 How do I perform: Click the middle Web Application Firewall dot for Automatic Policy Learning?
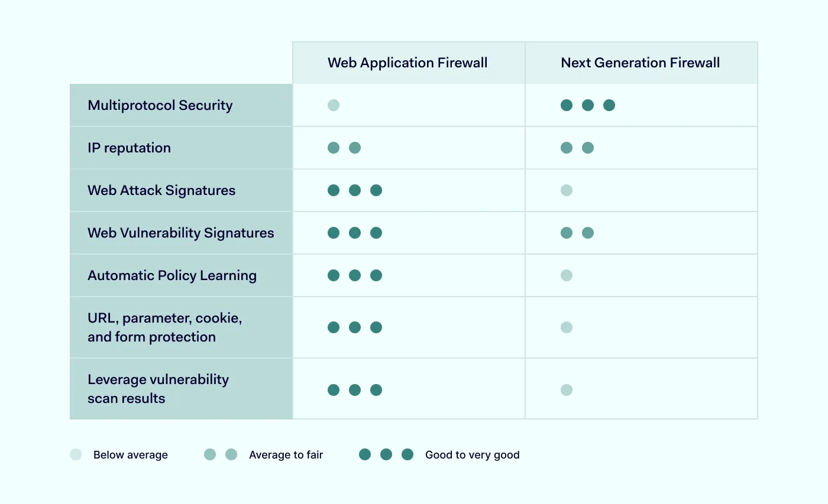355,275
